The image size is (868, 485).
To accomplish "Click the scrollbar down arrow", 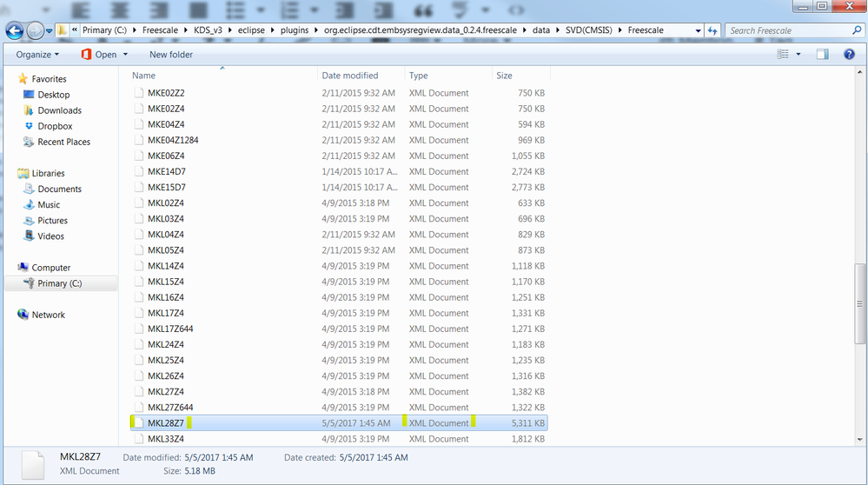I will pyautogui.click(x=859, y=440).
